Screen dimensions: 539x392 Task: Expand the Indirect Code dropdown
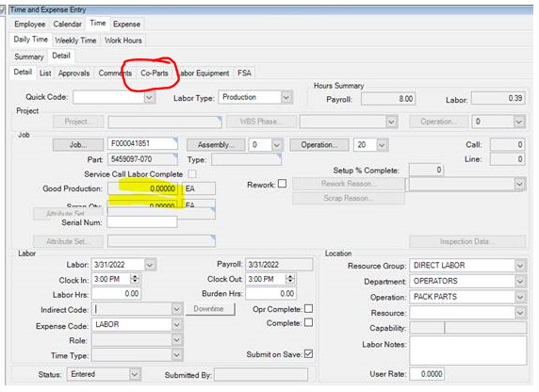click(176, 309)
